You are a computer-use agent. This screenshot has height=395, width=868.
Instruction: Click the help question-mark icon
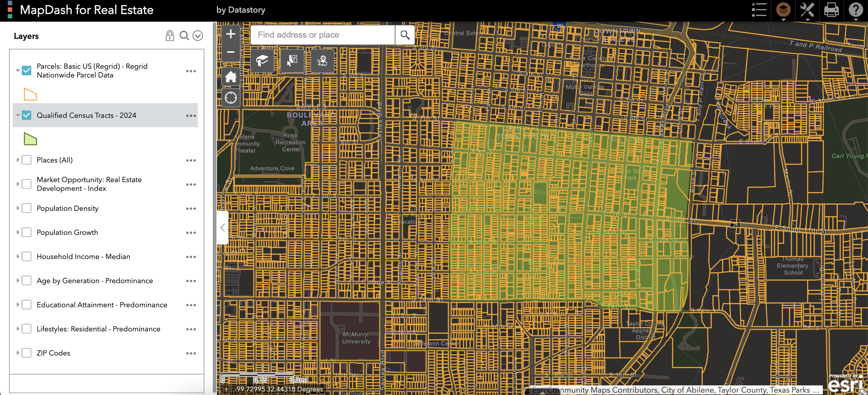click(x=857, y=10)
